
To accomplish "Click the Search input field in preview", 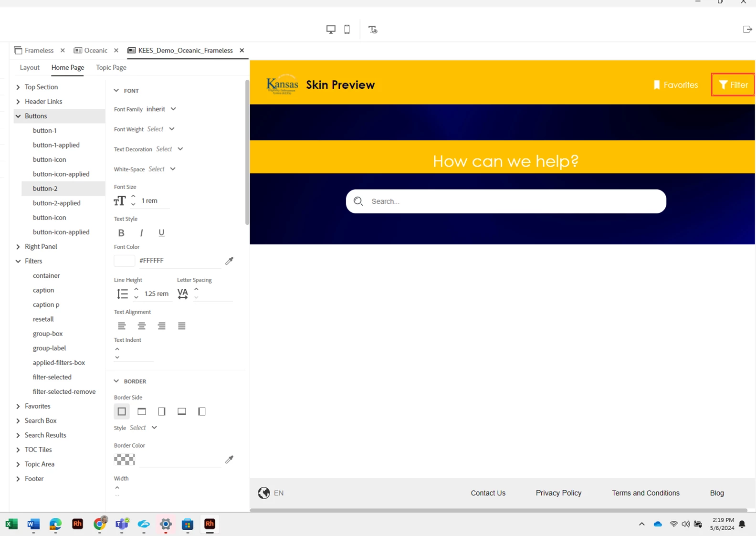I will click(506, 201).
